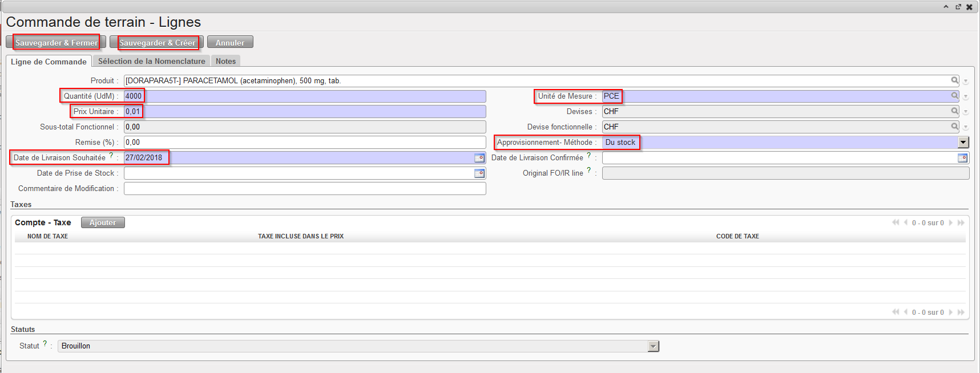
Task: Click Sauvegarder & Créer button
Action: click(157, 43)
